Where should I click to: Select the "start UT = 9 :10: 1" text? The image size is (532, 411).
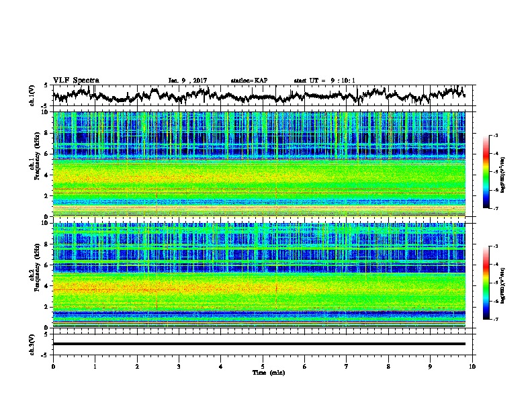coord(324,81)
